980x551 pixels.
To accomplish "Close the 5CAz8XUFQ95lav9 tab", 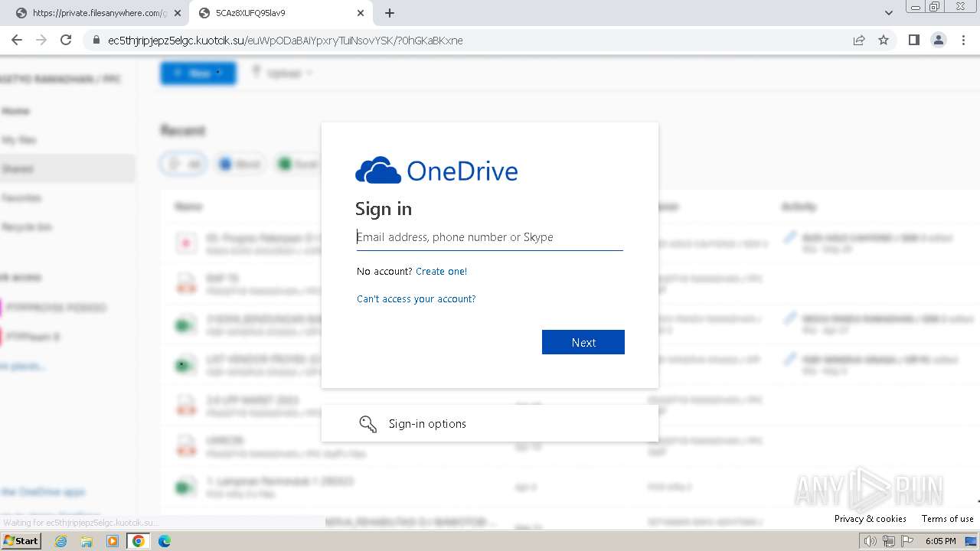I will pos(361,13).
